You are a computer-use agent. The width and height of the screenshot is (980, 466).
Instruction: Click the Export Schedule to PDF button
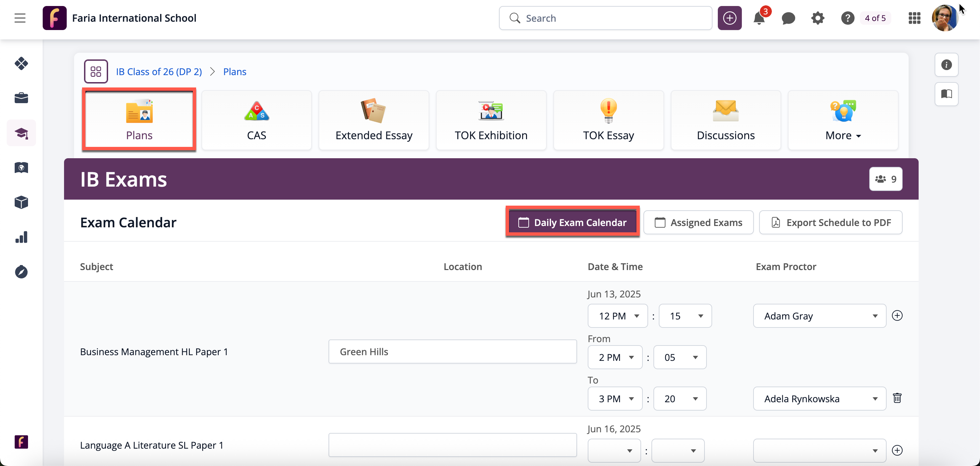click(x=831, y=222)
